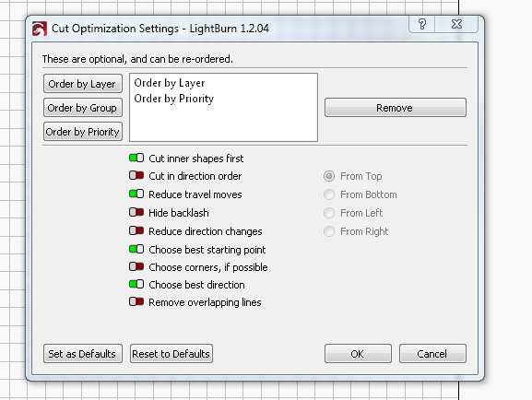Click empty area of the order list box
532x400 pixels.
(x=224, y=124)
